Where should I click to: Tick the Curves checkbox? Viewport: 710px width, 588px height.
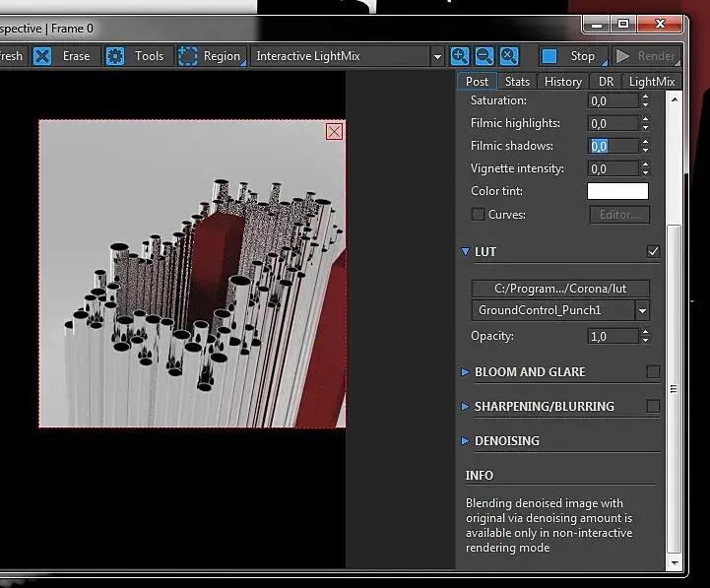[478, 215]
